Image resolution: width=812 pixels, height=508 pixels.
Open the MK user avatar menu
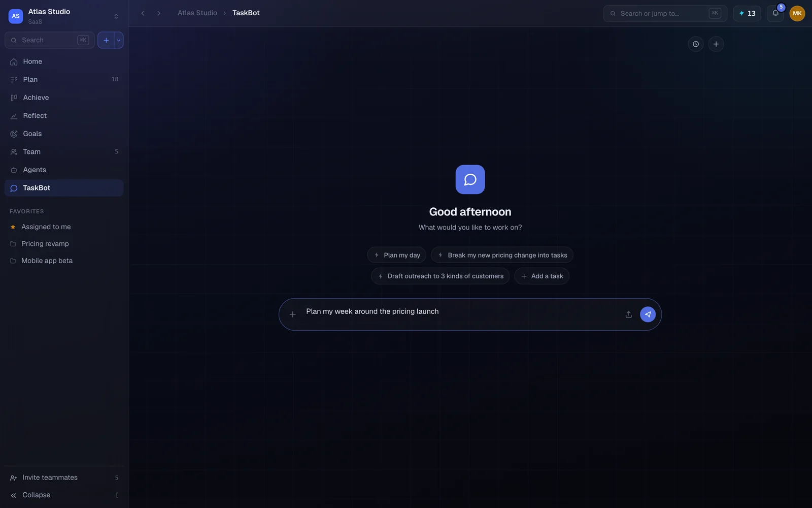point(797,13)
